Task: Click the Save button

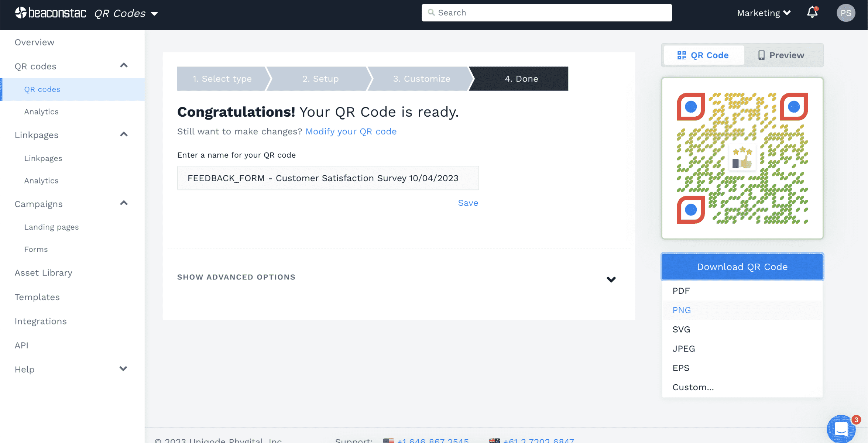Action: coord(468,202)
